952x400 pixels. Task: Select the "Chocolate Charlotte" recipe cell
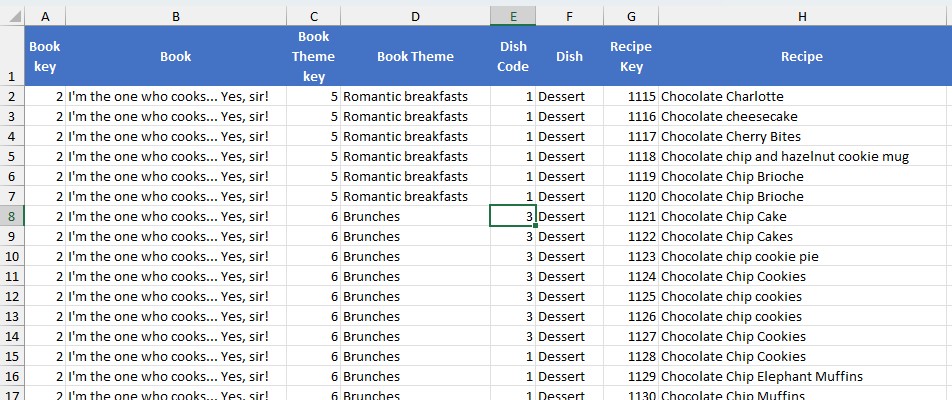click(802, 96)
